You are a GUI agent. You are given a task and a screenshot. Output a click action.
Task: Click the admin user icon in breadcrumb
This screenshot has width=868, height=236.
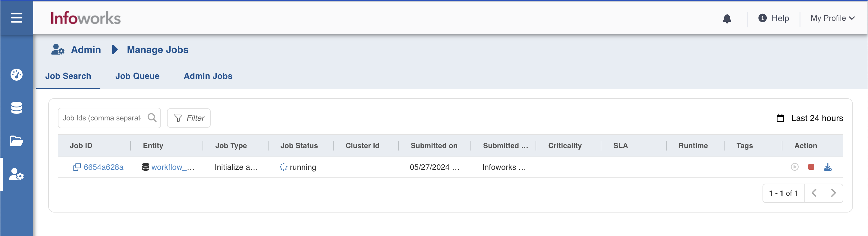click(x=58, y=49)
